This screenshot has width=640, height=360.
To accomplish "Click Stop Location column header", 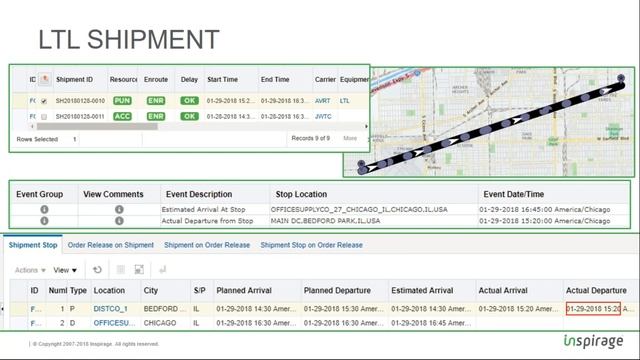I will pyautogui.click(x=301, y=194).
